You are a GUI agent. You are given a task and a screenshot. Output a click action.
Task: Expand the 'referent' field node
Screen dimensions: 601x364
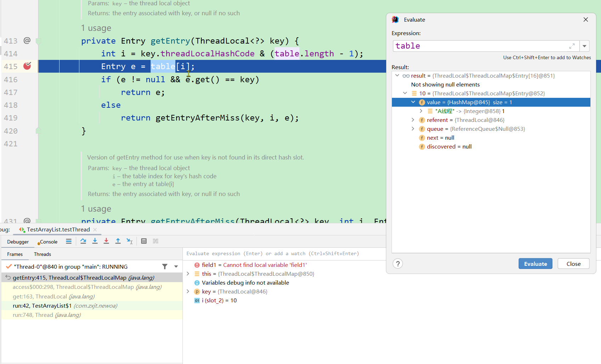(413, 120)
